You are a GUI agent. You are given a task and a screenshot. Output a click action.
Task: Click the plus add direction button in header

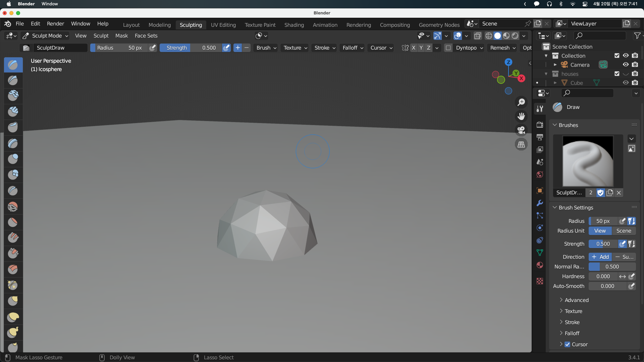[x=237, y=48]
